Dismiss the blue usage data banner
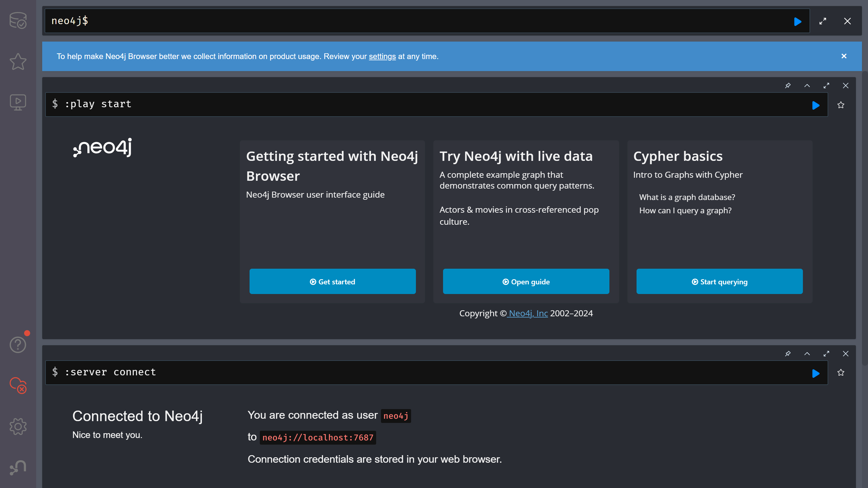Screen dimensions: 868x488 (x=844, y=56)
